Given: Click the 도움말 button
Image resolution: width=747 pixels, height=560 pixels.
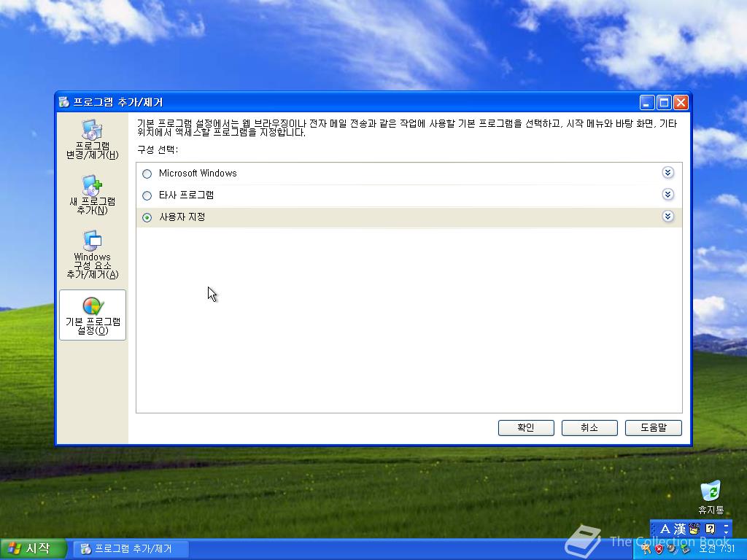Looking at the screenshot, I should click(x=653, y=427).
